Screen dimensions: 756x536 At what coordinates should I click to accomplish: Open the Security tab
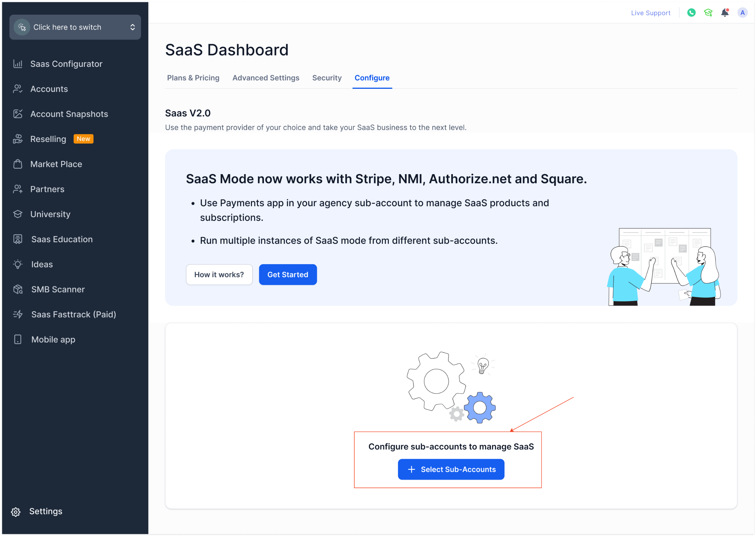(x=327, y=78)
